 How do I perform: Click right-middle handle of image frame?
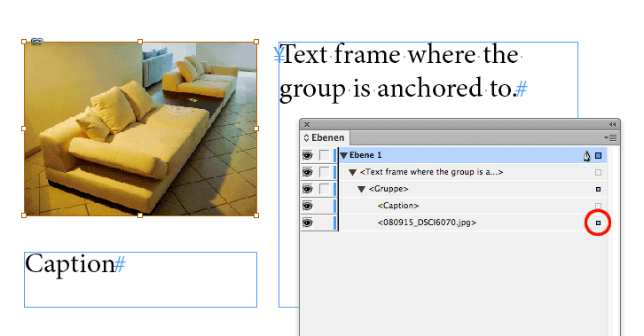[x=256, y=129]
